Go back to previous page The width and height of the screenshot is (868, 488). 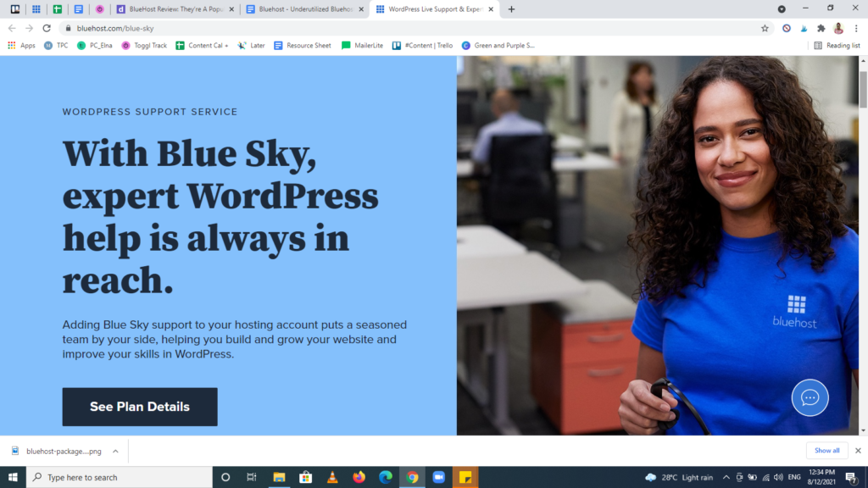click(12, 28)
